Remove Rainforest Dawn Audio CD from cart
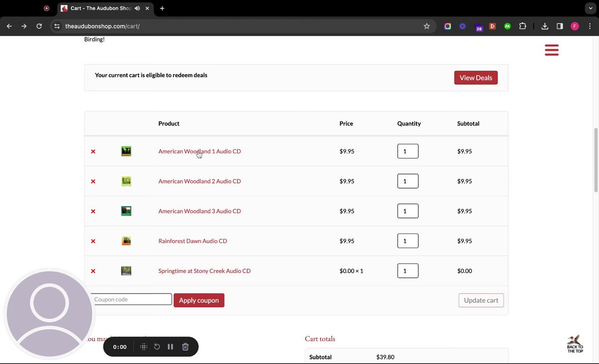 click(93, 241)
